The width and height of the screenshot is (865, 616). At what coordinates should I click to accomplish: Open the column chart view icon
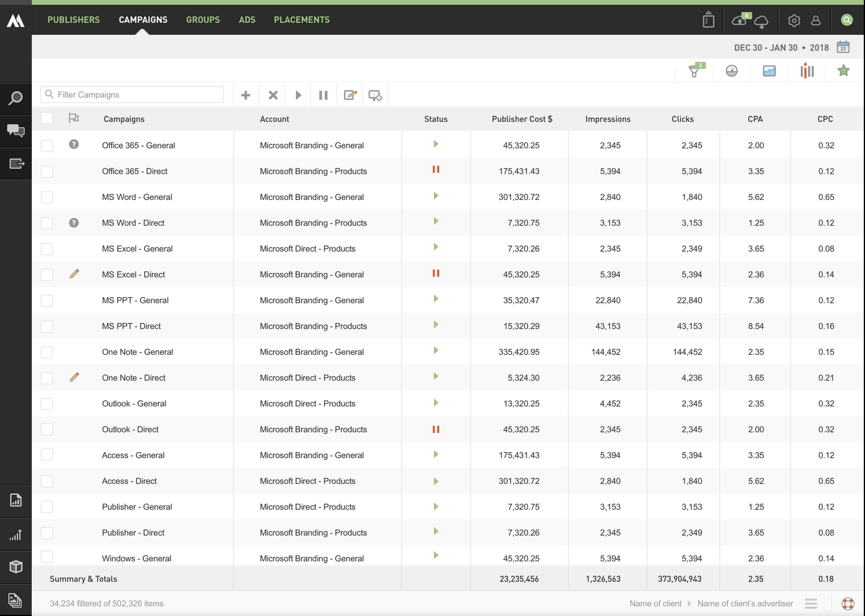tap(807, 71)
